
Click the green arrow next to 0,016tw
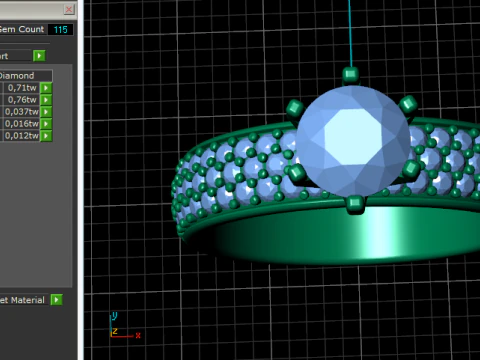click(46, 124)
